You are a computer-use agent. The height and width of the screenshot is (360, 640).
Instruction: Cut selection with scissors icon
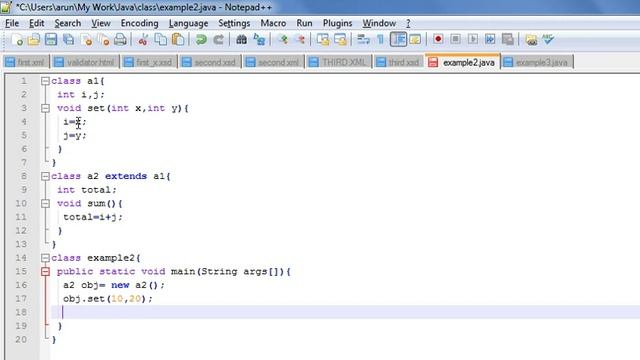pyautogui.click(x=143, y=40)
